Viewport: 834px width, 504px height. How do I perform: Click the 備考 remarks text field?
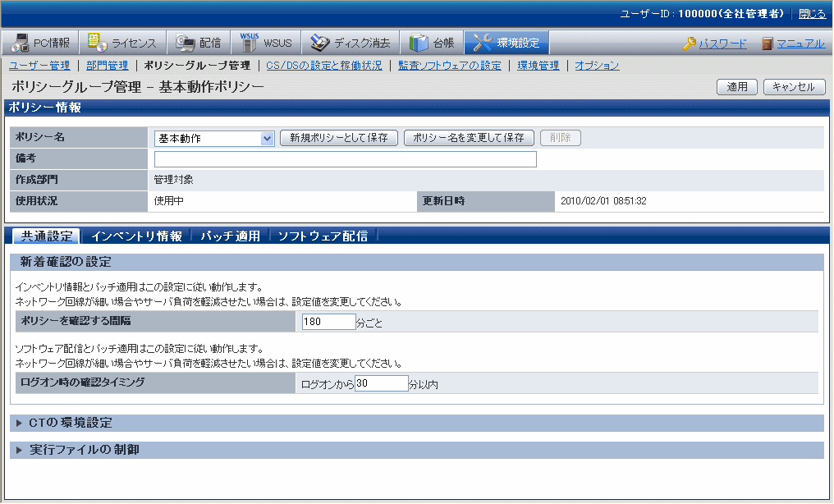click(345, 159)
